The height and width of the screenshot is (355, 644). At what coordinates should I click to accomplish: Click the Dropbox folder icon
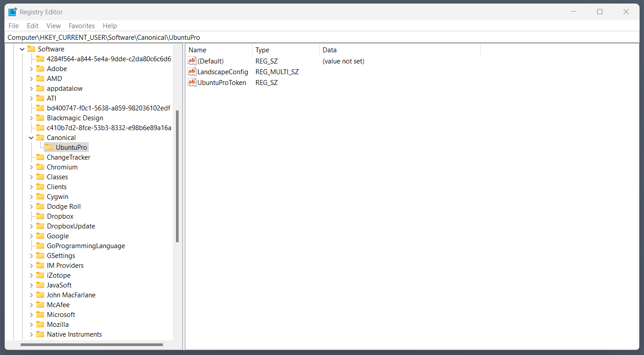40,216
